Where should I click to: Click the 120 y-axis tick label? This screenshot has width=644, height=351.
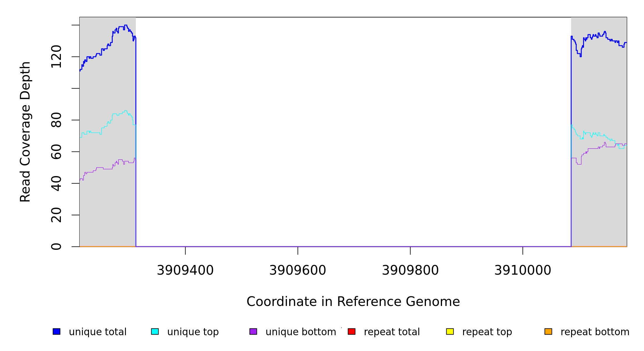coord(56,57)
